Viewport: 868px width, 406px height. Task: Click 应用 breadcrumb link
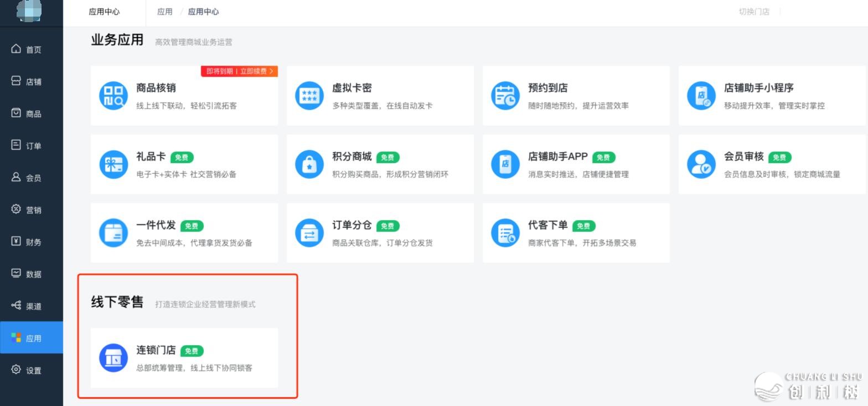(x=165, y=12)
